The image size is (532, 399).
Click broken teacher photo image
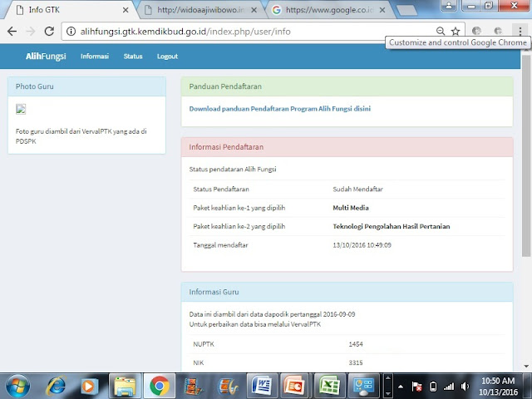click(x=21, y=109)
